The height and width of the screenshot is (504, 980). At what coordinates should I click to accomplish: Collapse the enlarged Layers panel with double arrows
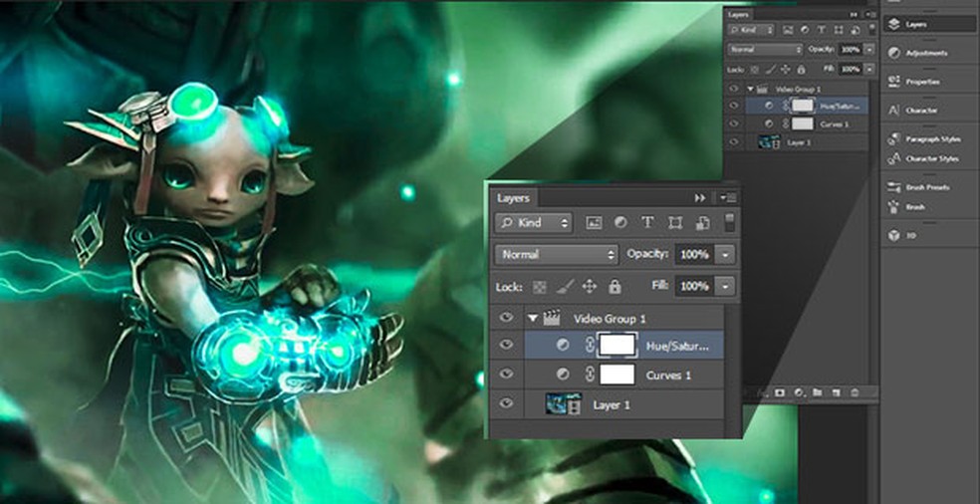click(700, 197)
